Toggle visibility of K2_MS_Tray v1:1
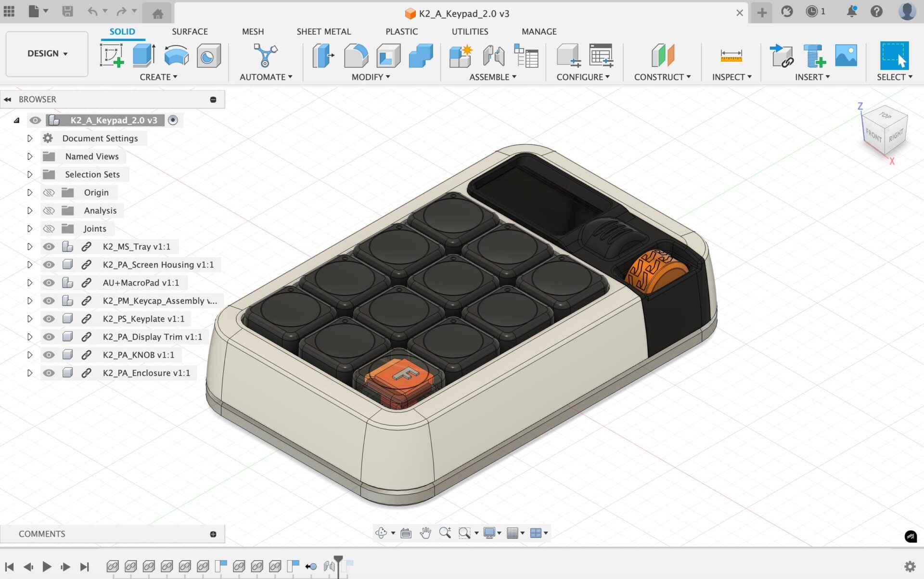 [49, 246]
